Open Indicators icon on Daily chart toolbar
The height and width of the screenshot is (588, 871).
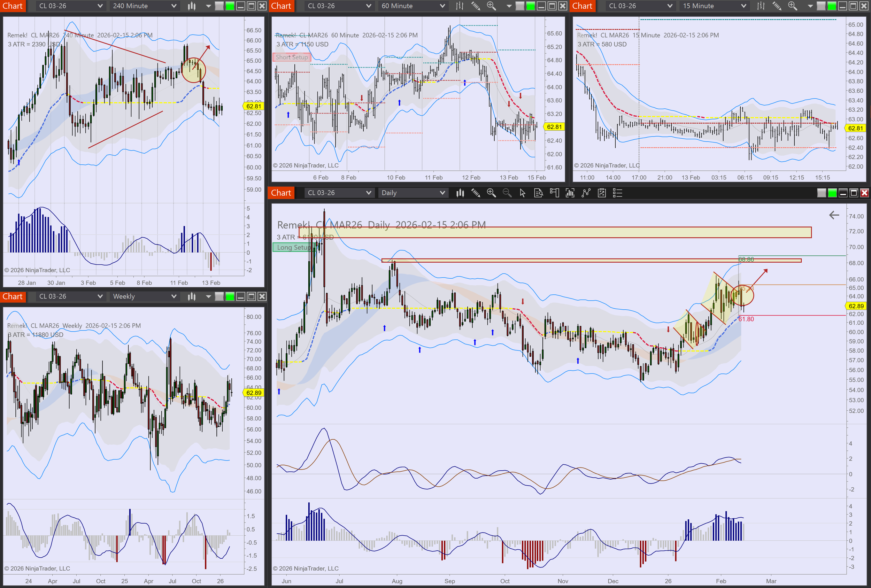(570, 193)
